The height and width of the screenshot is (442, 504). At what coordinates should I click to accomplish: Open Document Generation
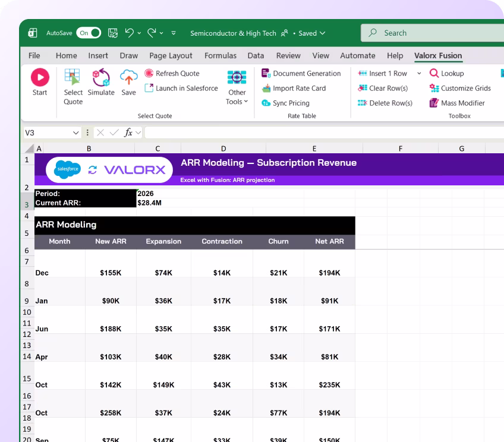click(x=301, y=73)
